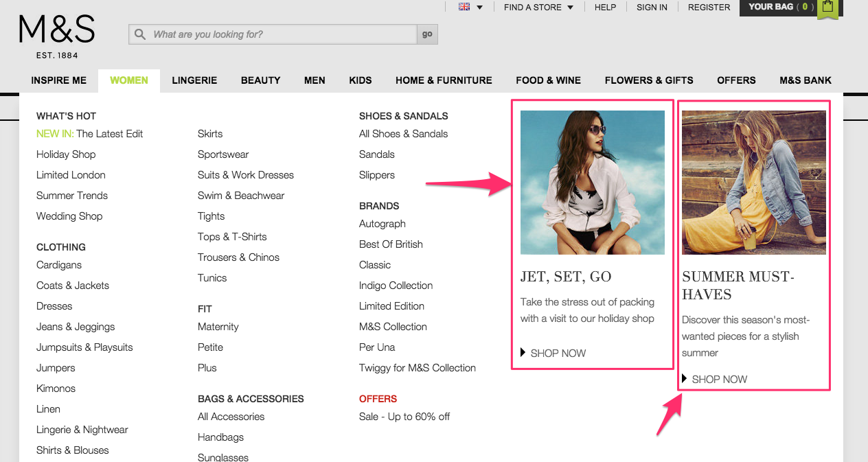Click the M&S logo
Screen dimensions: 868x462
[x=57, y=36]
